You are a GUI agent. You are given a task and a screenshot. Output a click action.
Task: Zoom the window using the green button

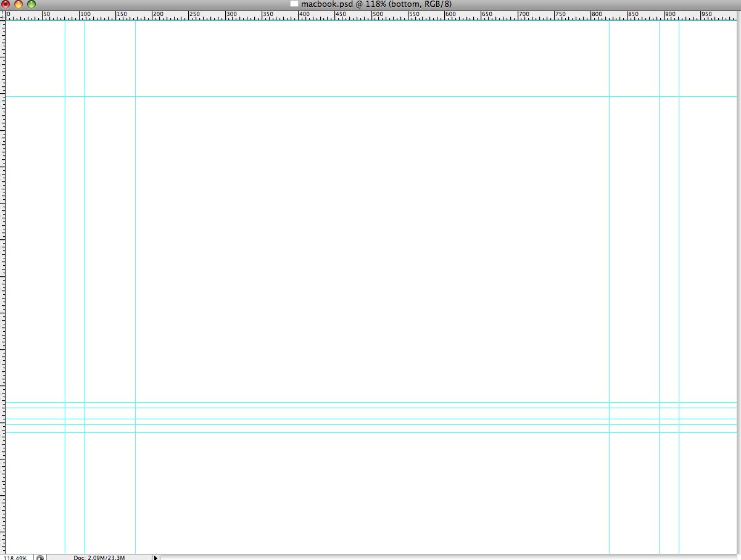31,4
